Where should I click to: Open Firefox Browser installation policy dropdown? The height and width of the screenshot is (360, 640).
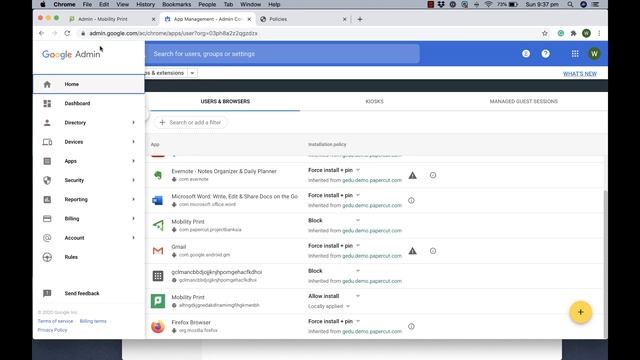358,322
